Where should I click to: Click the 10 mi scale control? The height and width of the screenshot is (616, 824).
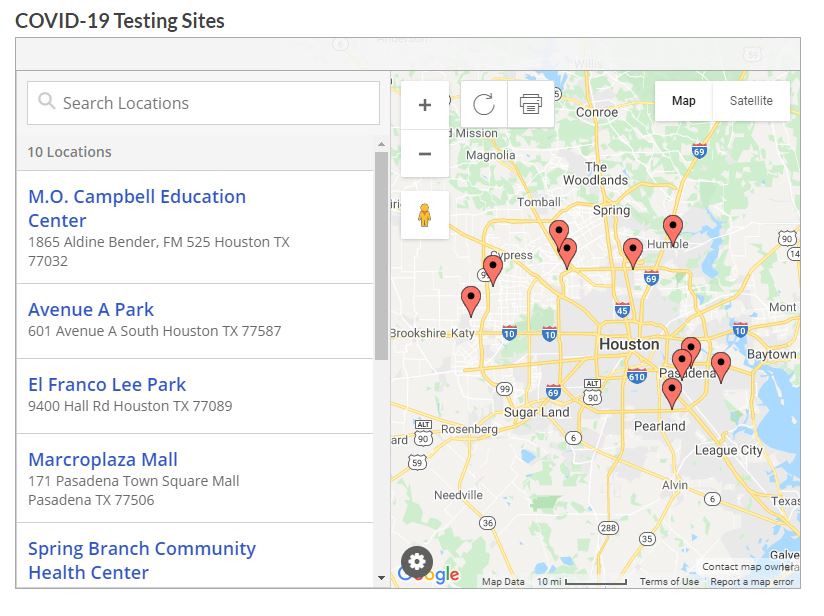[581, 581]
